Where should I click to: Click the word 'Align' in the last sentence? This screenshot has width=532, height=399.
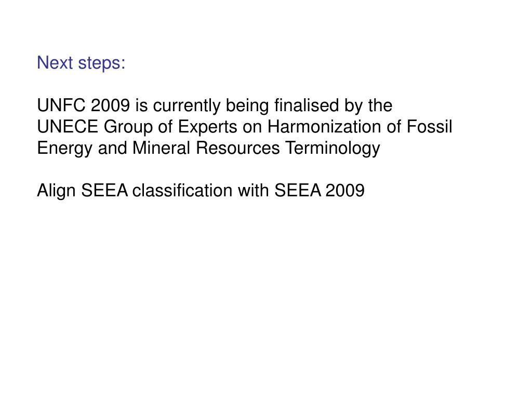tap(56, 191)
